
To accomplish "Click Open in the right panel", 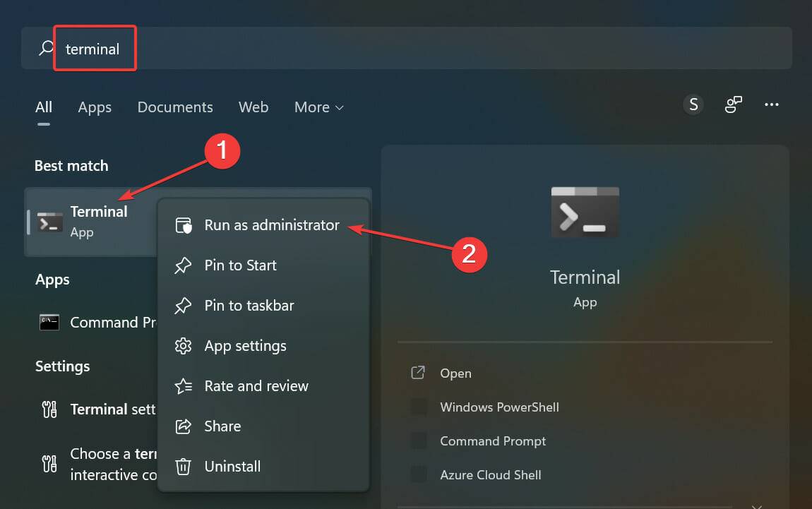I will pyautogui.click(x=455, y=373).
